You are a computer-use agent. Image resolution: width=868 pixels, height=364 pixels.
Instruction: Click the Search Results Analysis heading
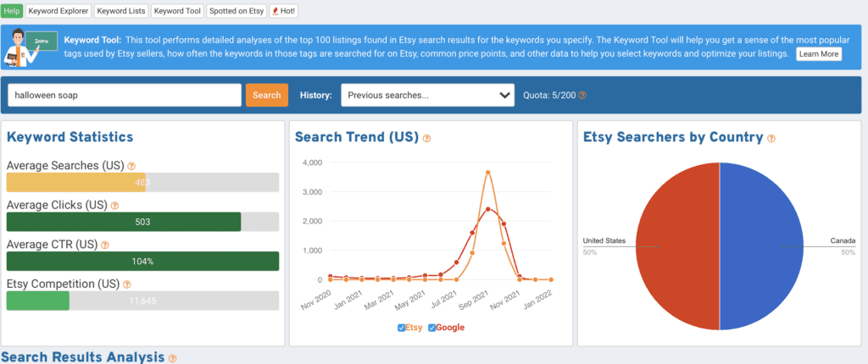pos(83,357)
